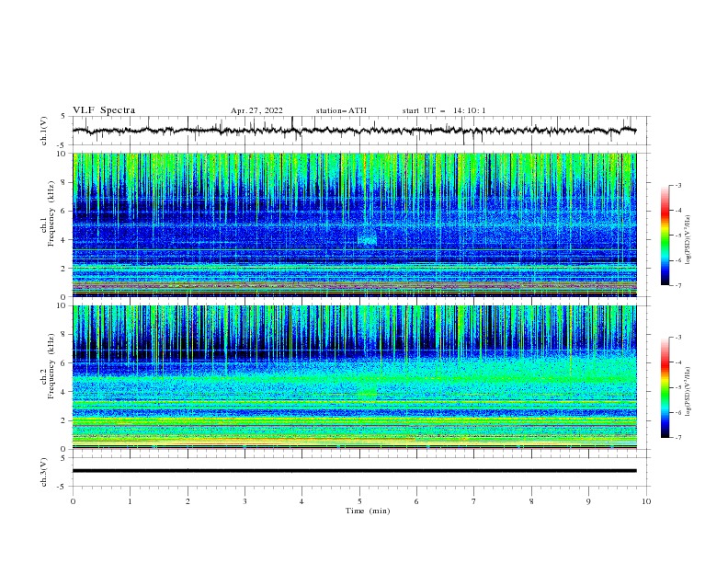Click the time axis tick label "5"
This screenshot has height=563, width=728.
[x=359, y=501]
